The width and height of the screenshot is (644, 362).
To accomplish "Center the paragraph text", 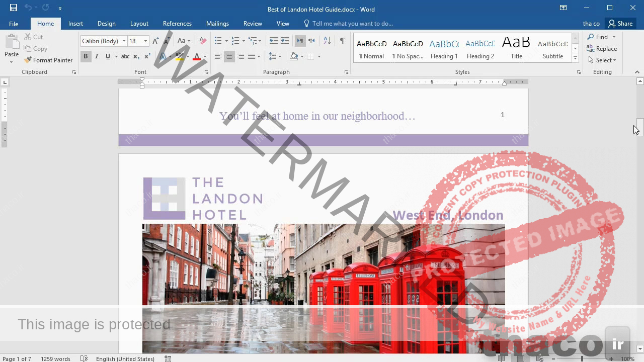I will tap(229, 56).
